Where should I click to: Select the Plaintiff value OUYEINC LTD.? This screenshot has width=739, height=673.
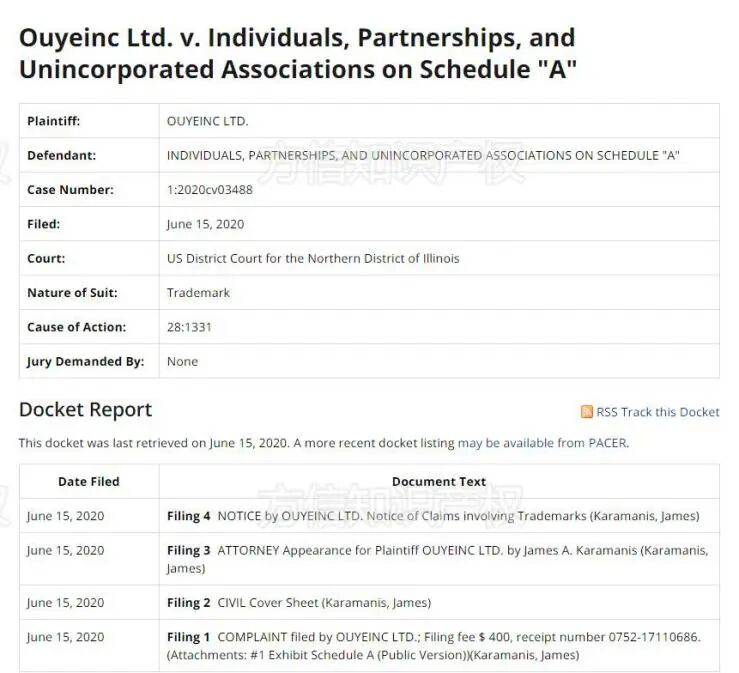[x=207, y=121]
